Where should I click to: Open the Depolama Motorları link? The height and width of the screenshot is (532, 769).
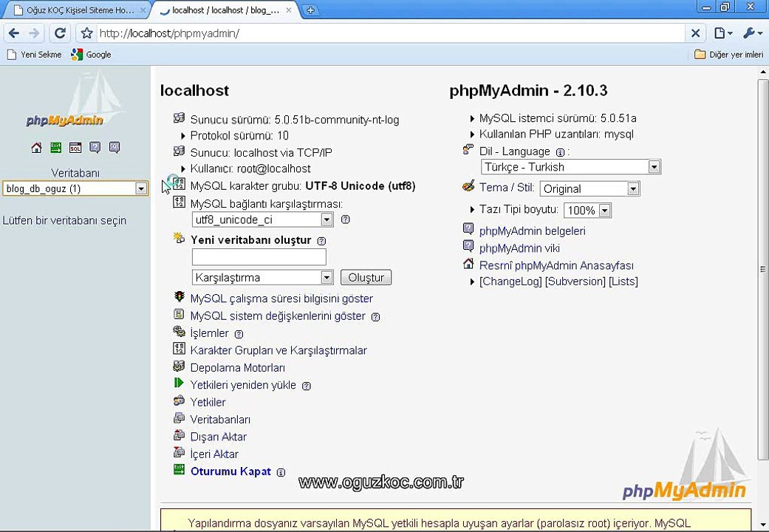[x=237, y=367]
